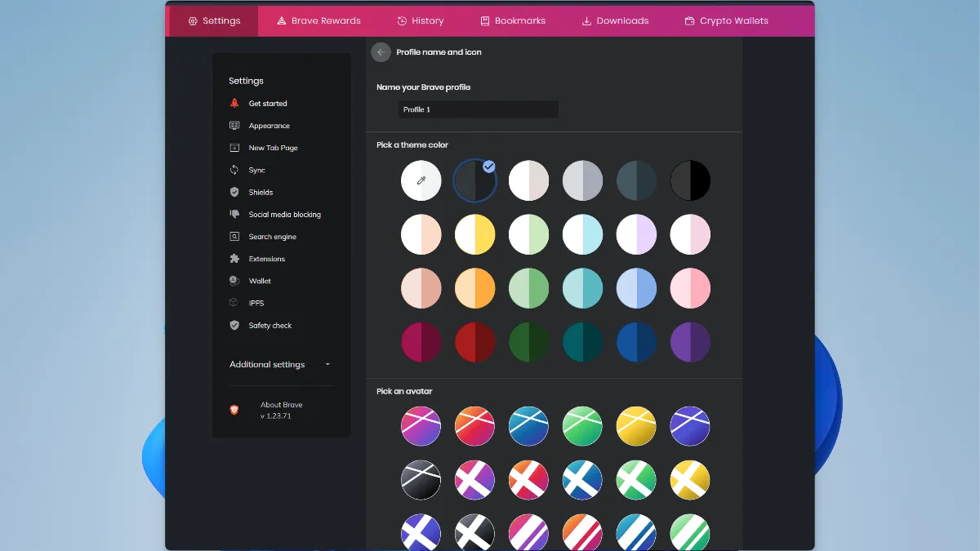Viewport: 980px width, 551px height.
Task: Select the blue striped avatar
Action: coord(637,532)
